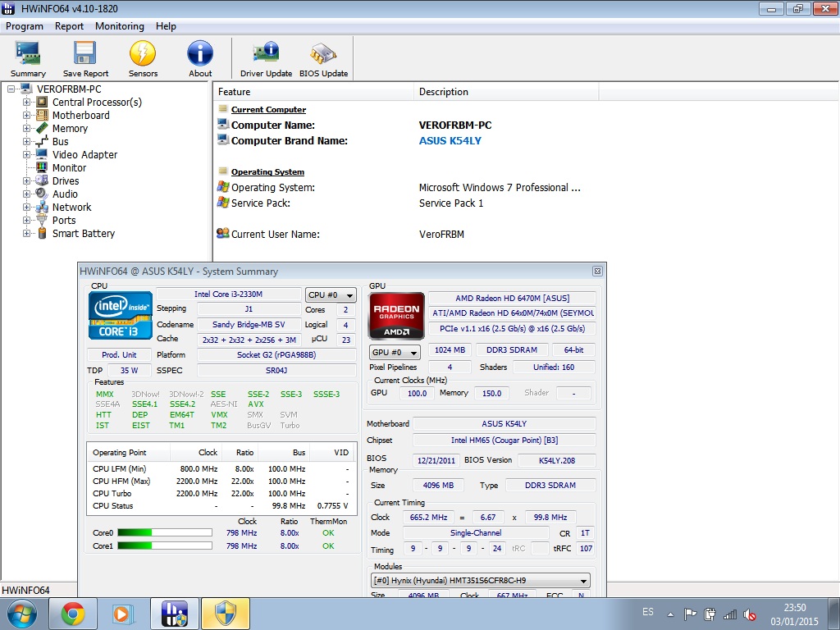Launch the Driver Update tool

pos(266,57)
